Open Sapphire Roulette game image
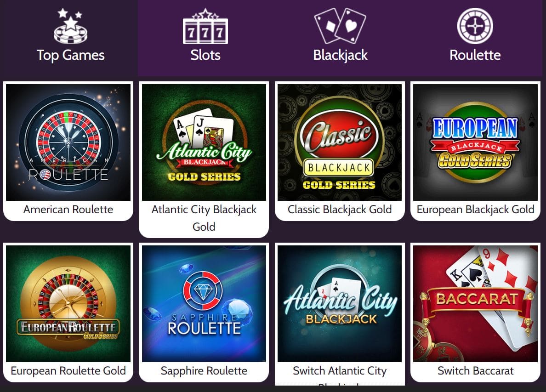546x392 pixels. [x=204, y=304]
